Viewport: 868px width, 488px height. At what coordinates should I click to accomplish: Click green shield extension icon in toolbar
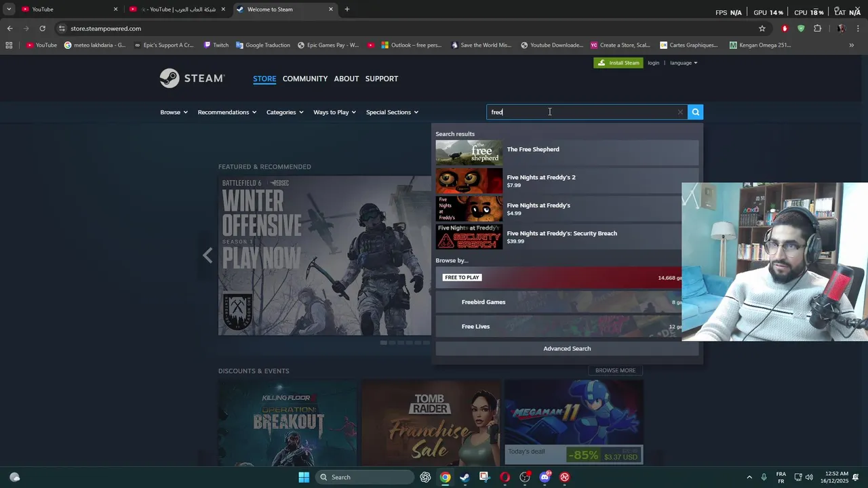click(x=801, y=28)
